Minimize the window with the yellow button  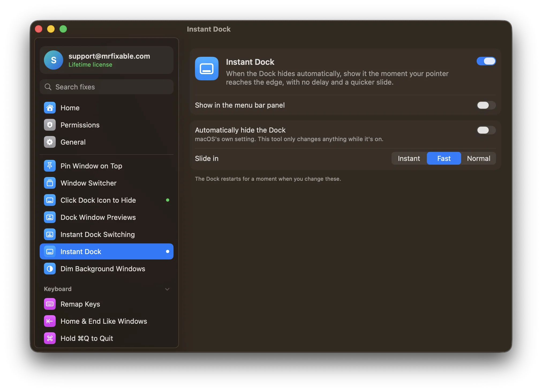pos(51,29)
